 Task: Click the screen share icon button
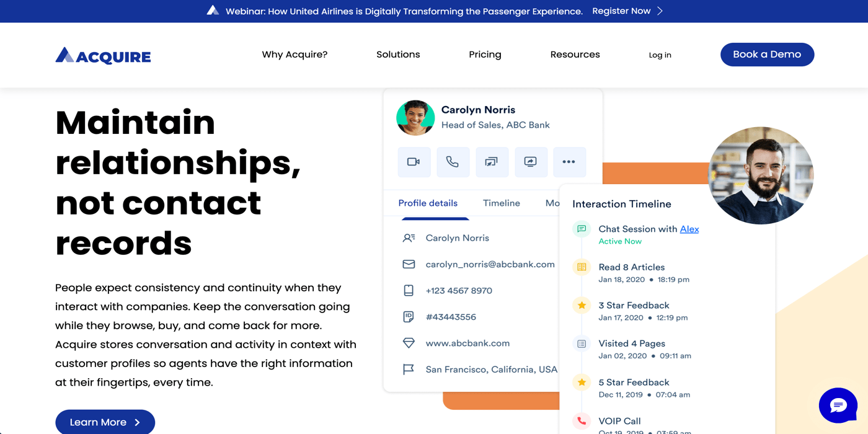tap(531, 162)
